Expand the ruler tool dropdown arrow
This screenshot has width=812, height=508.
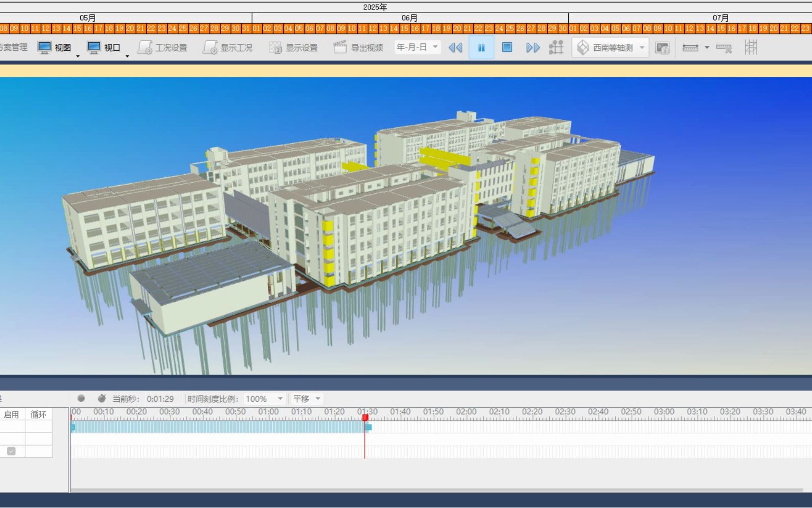coord(707,48)
